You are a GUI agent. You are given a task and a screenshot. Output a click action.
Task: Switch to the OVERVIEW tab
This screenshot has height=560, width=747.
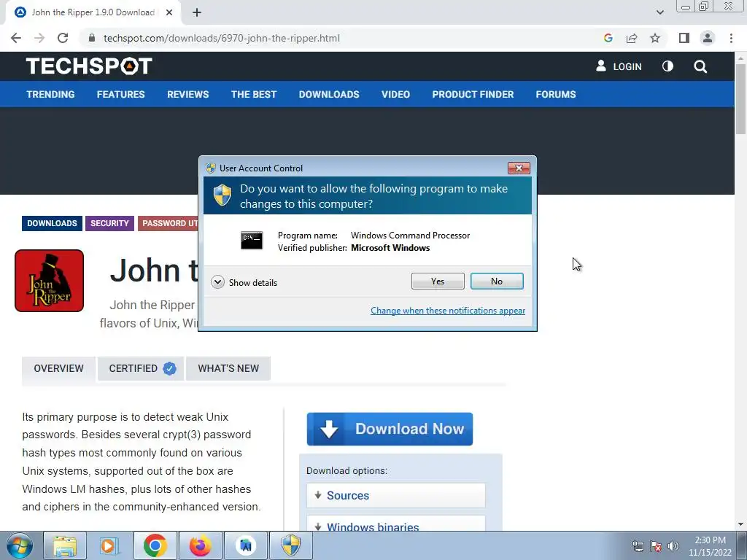(58, 368)
